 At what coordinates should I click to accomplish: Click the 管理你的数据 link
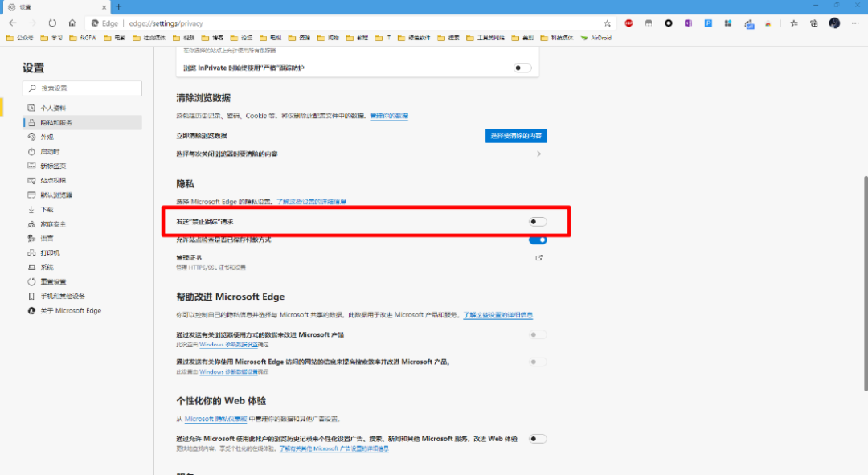389,116
